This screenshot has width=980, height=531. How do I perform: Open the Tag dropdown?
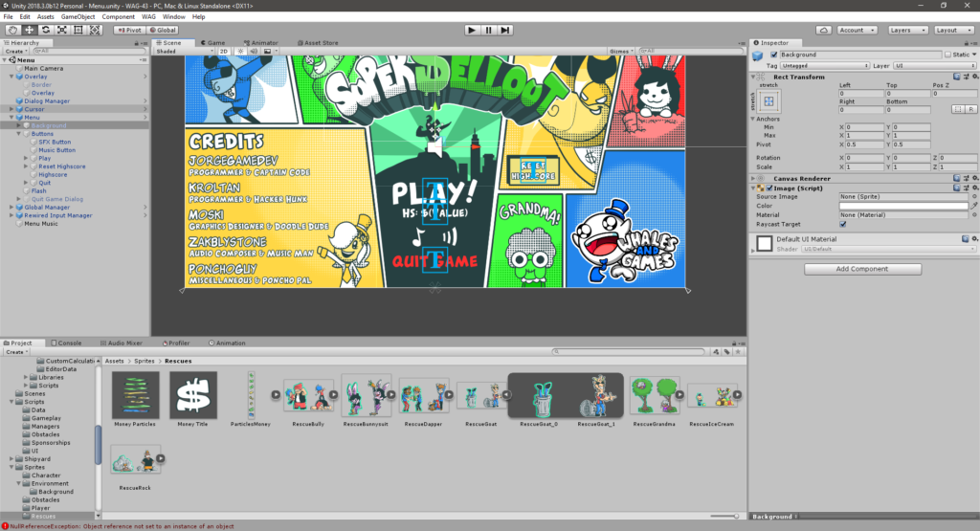coord(825,66)
